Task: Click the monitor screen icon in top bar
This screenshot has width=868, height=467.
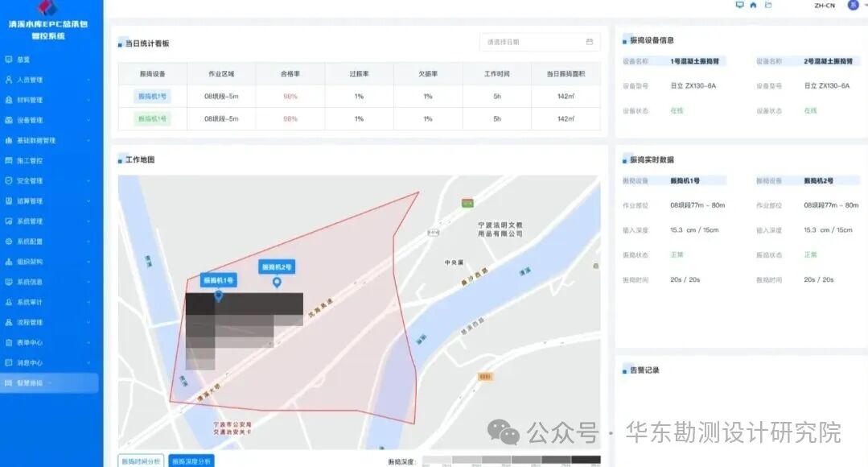Action: click(x=739, y=5)
